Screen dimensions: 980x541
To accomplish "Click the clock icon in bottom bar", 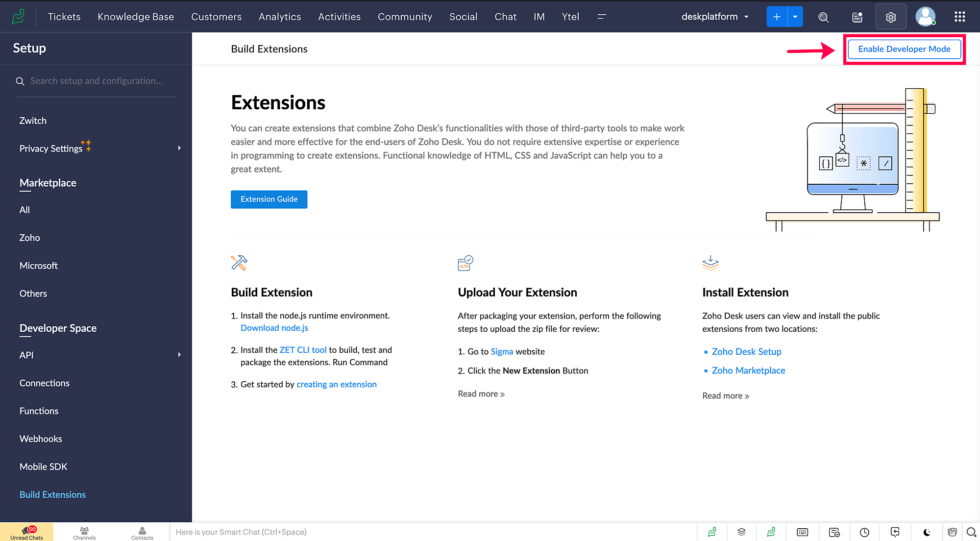I will 864,532.
